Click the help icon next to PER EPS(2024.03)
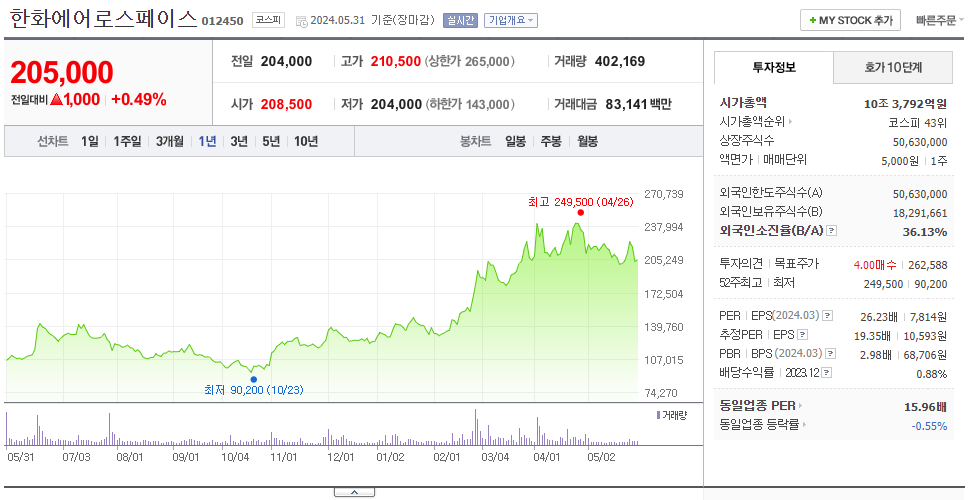The width and height of the screenshot is (968, 500). [x=828, y=316]
